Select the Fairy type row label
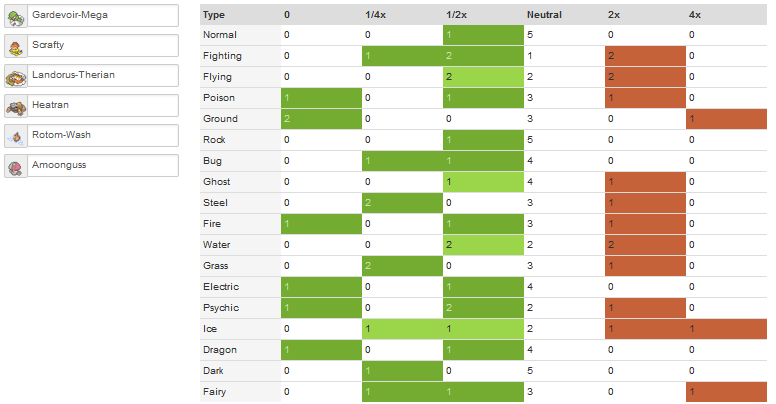The width and height of the screenshot is (776, 404). (x=214, y=392)
